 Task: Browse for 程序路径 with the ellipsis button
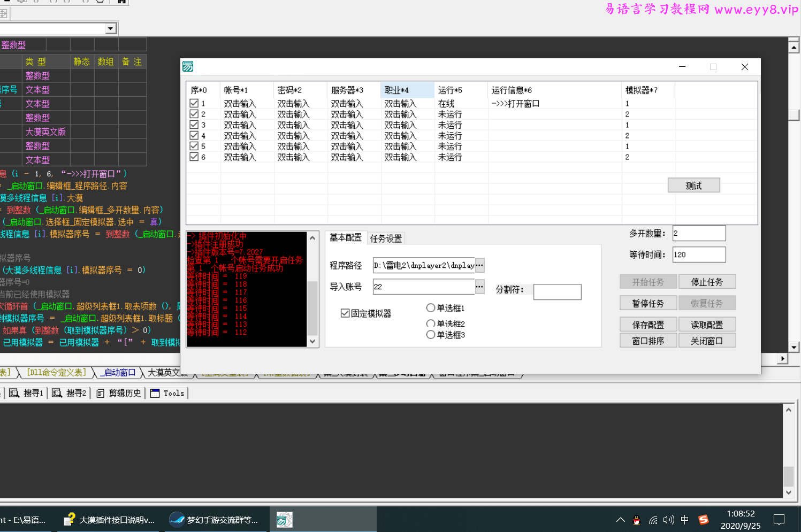[479, 265]
